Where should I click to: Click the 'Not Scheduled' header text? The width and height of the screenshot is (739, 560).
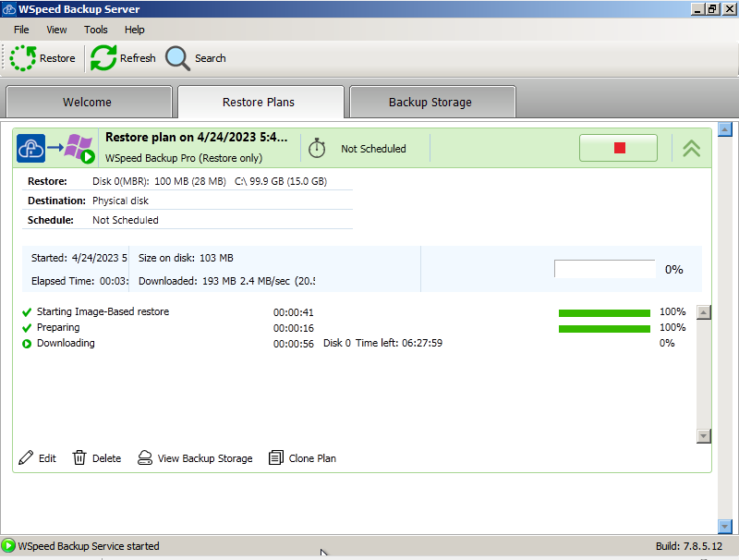point(373,149)
